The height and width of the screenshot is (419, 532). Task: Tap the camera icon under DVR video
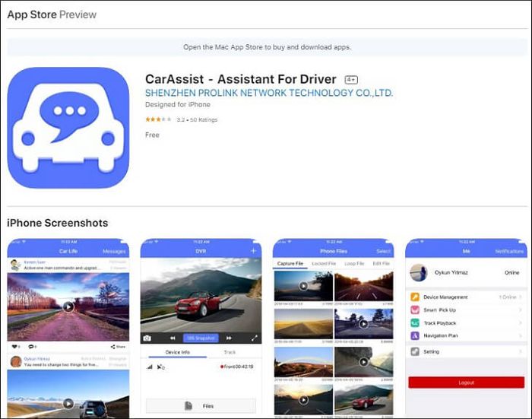[147, 338]
